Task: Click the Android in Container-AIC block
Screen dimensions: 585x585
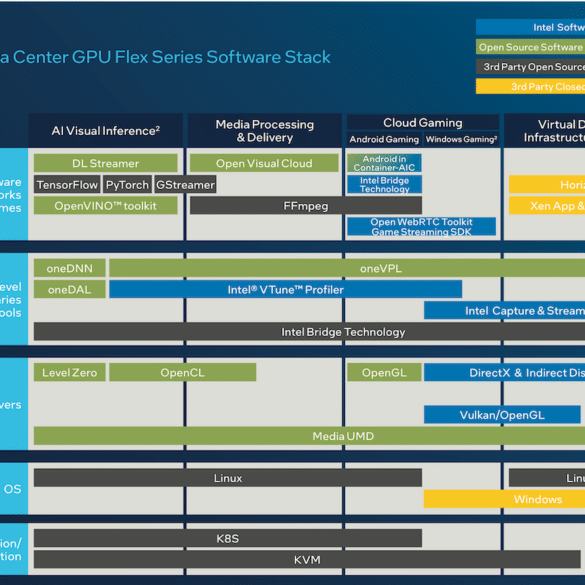Action: pyautogui.click(x=384, y=163)
